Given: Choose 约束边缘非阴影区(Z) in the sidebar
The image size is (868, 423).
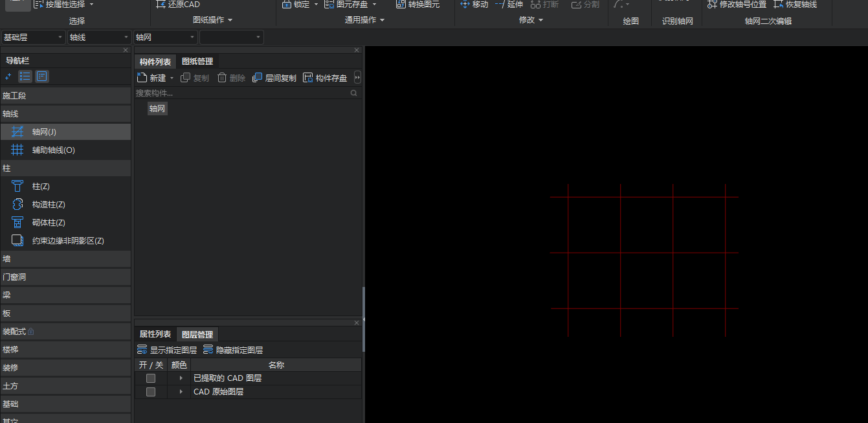Looking at the screenshot, I should (x=67, y=241).
